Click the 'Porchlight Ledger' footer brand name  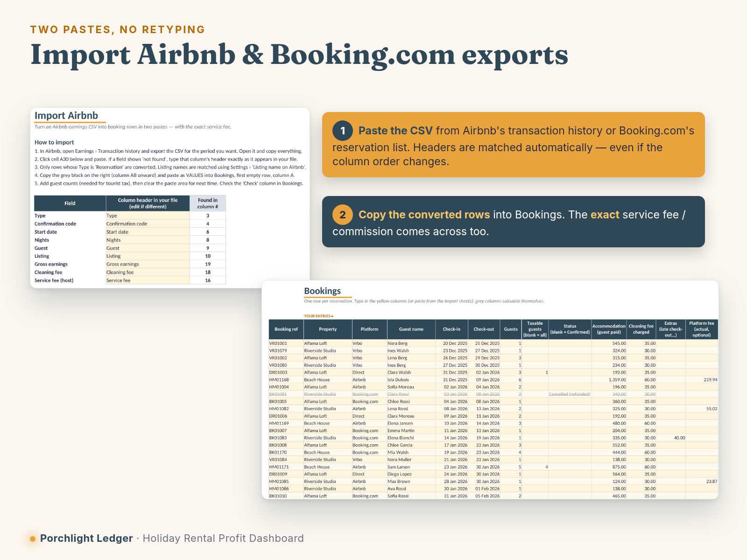tap(86, 539)
